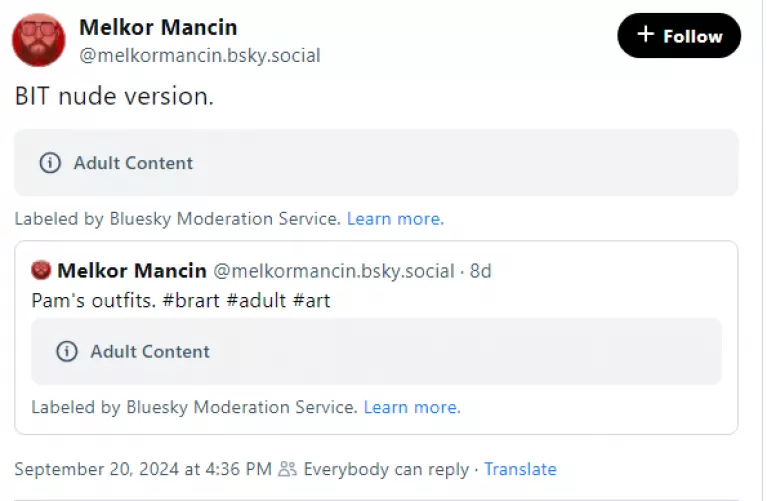Click info icon in top Adult Content banner
767x501 pixels.
(50, 163)
